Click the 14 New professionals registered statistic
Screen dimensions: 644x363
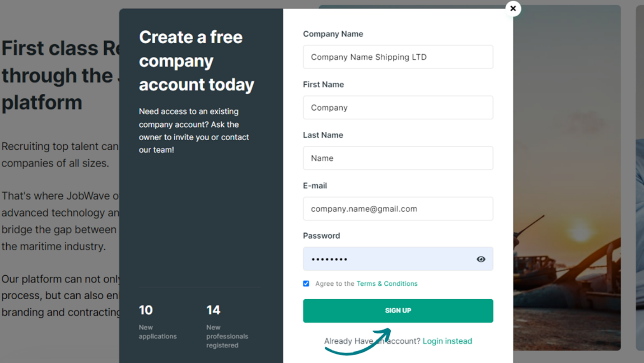[x=227, y=326]
